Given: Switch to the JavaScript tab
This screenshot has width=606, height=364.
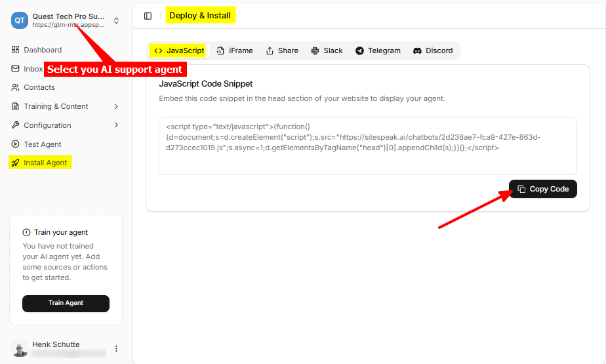Looking at the screenshot, I should click(x=179, y=51).
